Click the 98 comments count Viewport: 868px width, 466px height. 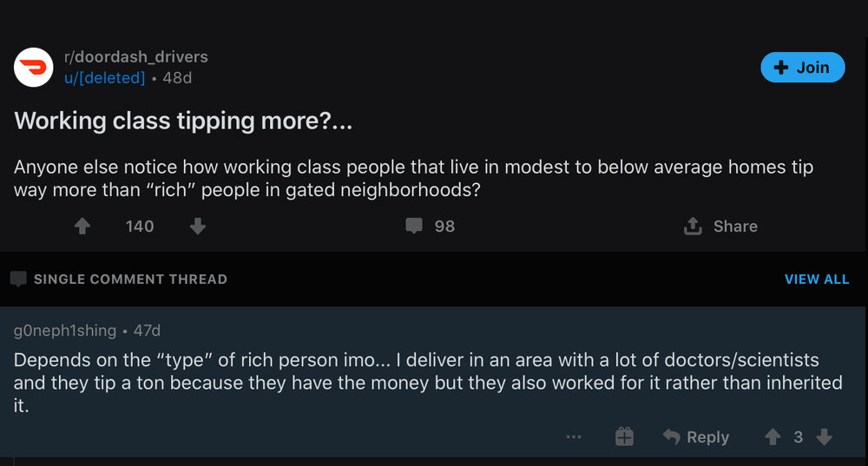[x=444, y=226]
